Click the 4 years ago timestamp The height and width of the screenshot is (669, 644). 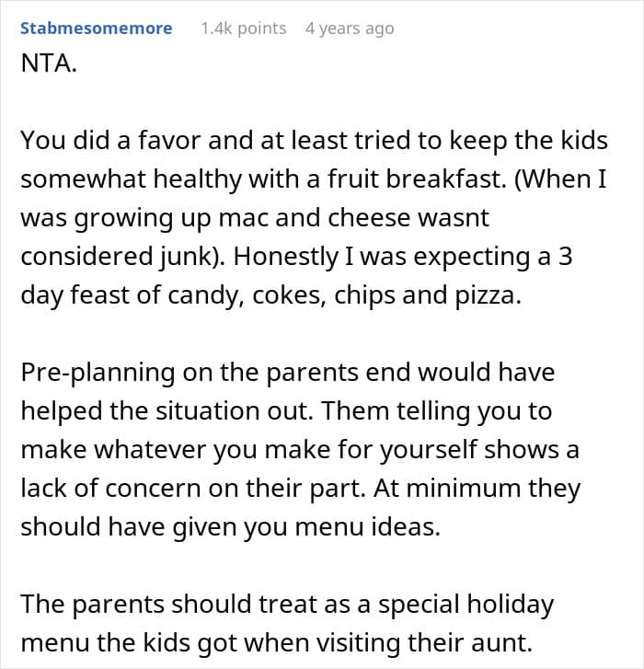350,29
